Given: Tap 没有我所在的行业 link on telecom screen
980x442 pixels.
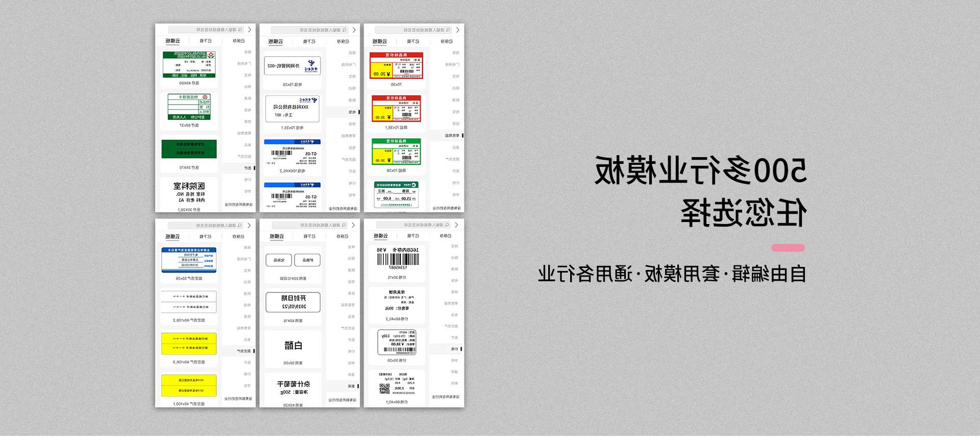Looking at the screenshot, I should coord(342,209).
